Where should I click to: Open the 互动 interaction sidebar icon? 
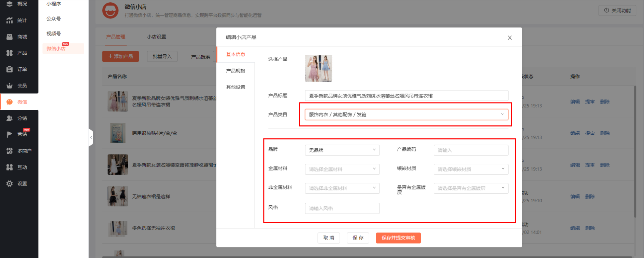(x=10, y=167)
